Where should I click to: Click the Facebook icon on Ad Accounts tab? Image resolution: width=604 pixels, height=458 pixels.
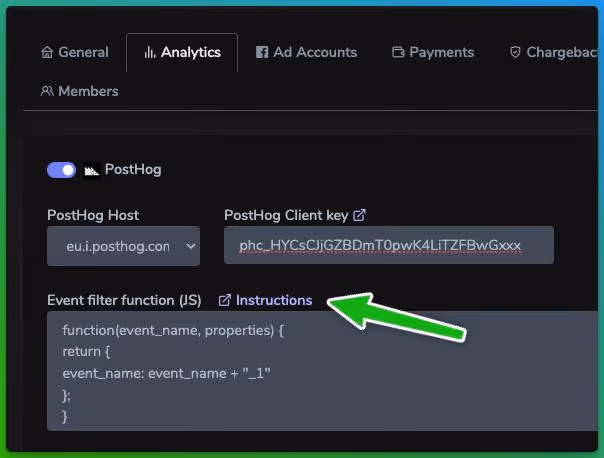click(262, 52)
